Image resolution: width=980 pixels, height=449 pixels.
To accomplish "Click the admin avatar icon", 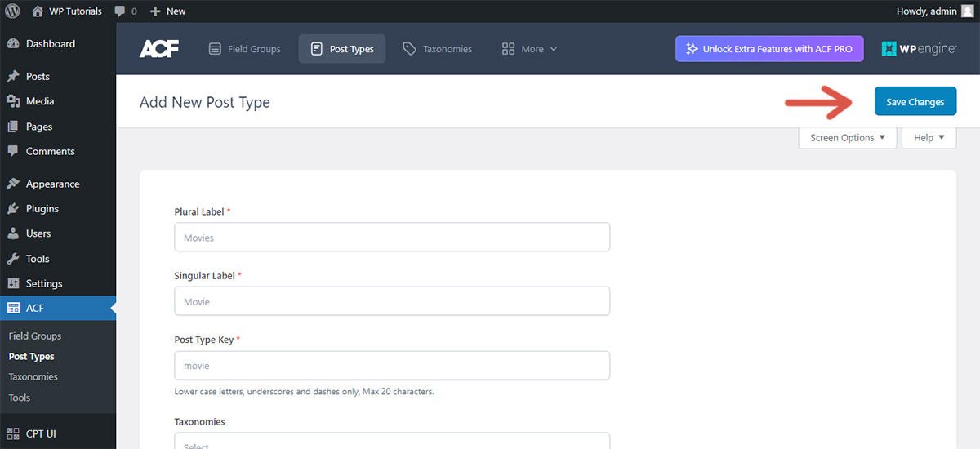I will coord(967,11).
